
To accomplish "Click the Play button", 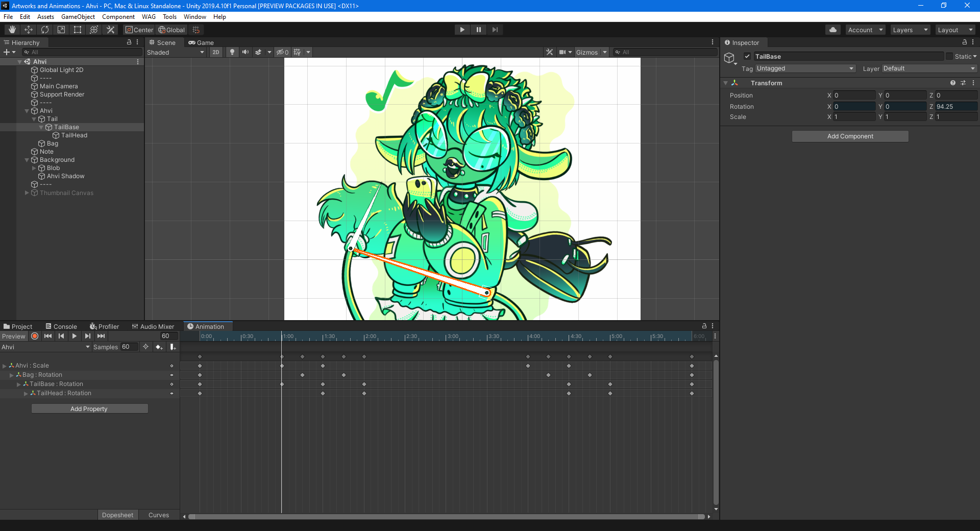I will coord(462,30).
